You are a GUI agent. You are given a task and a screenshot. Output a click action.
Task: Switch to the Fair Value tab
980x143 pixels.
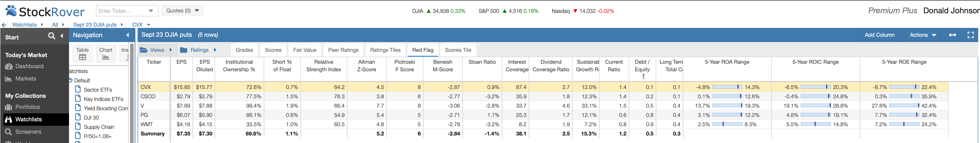pyautogui.click(x=305, y=50)
